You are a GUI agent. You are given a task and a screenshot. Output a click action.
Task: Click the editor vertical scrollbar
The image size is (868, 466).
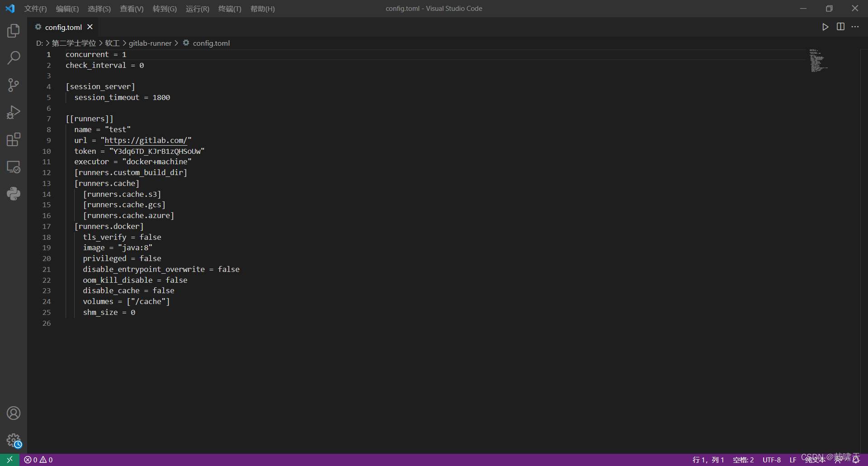[864, 251]
